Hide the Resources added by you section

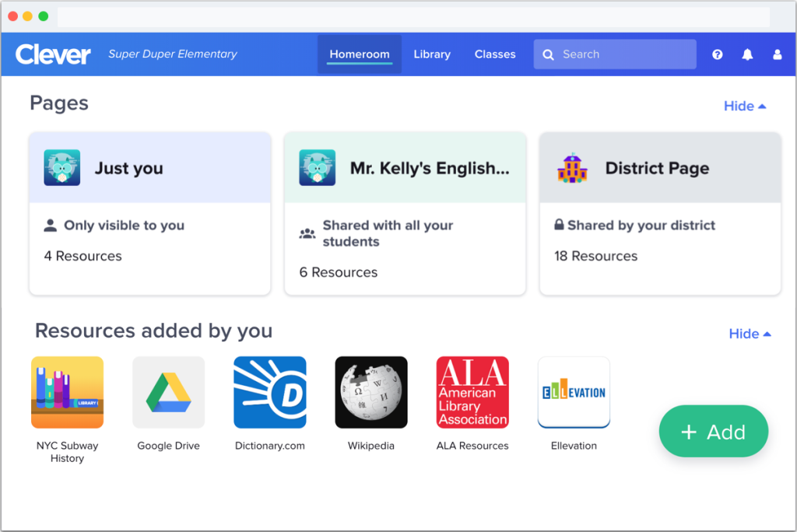click(750, 334)
